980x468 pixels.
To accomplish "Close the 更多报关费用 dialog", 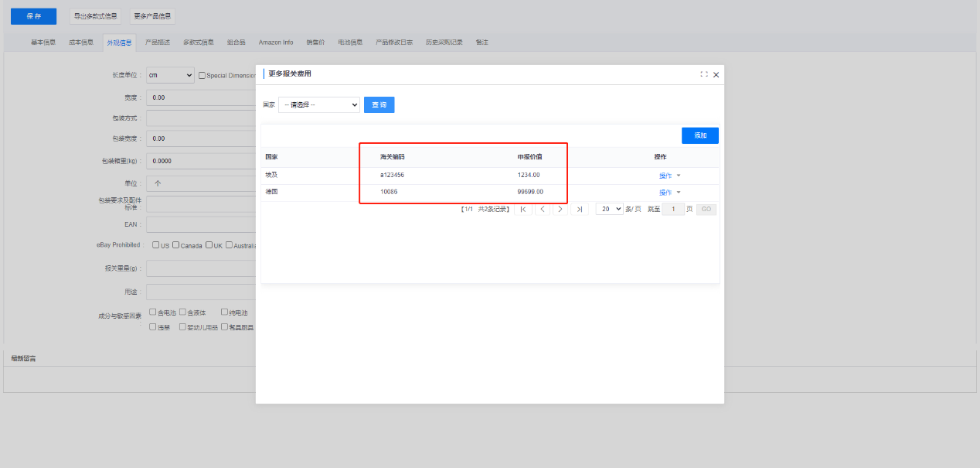I will [716, 74].
